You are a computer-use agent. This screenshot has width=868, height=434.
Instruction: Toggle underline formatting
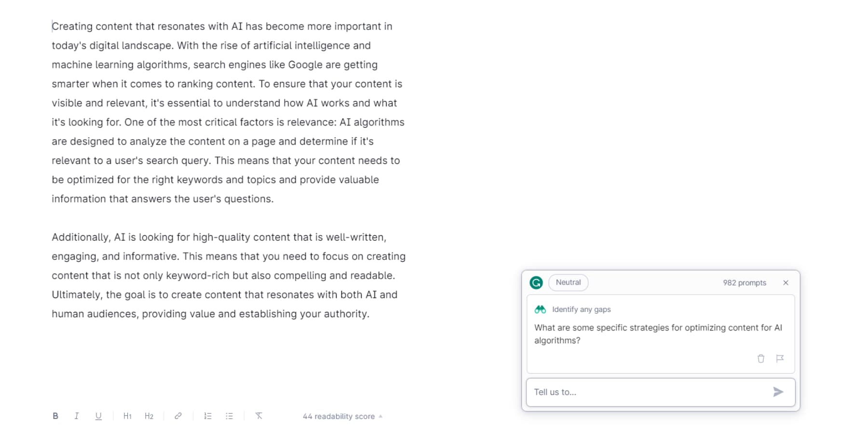click(x=98, y=416)
